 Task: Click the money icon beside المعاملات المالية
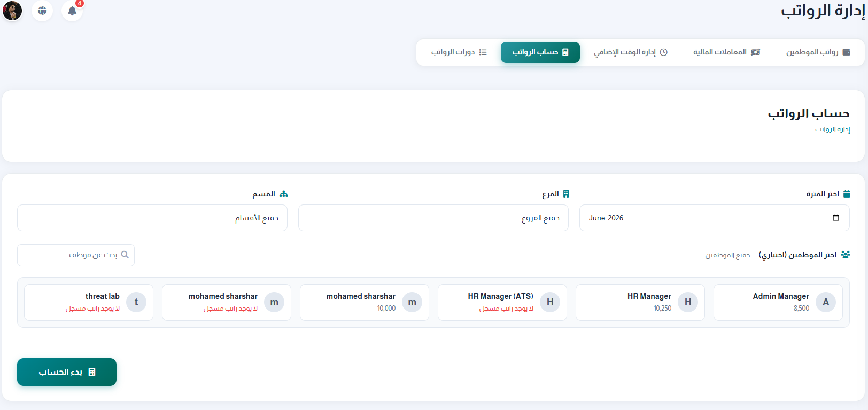[x=755, y=52]
